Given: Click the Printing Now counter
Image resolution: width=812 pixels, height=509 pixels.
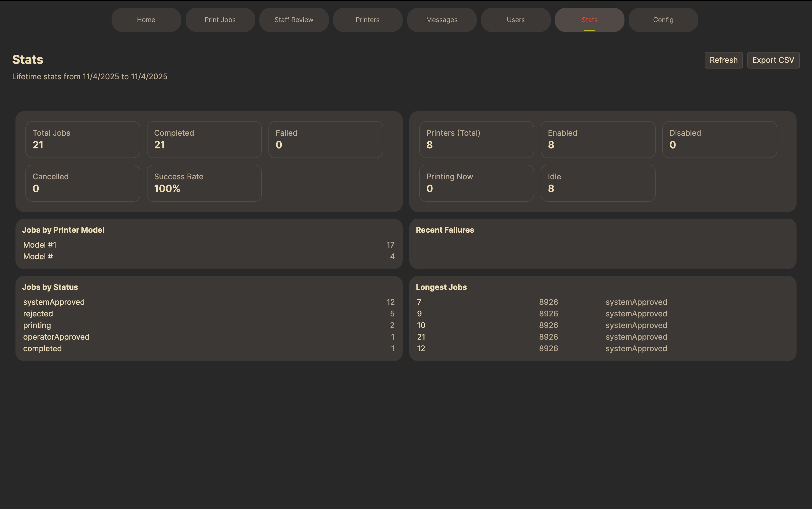Looking at the screenshot, I should click(476, 183).
